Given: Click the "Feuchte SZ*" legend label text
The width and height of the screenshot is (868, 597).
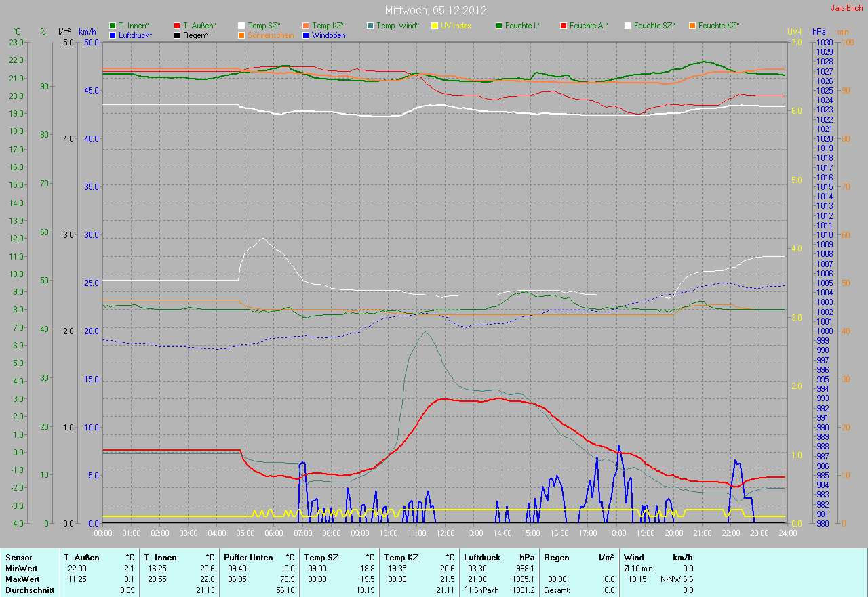Looking at the screenshot, I should [654, 26].
